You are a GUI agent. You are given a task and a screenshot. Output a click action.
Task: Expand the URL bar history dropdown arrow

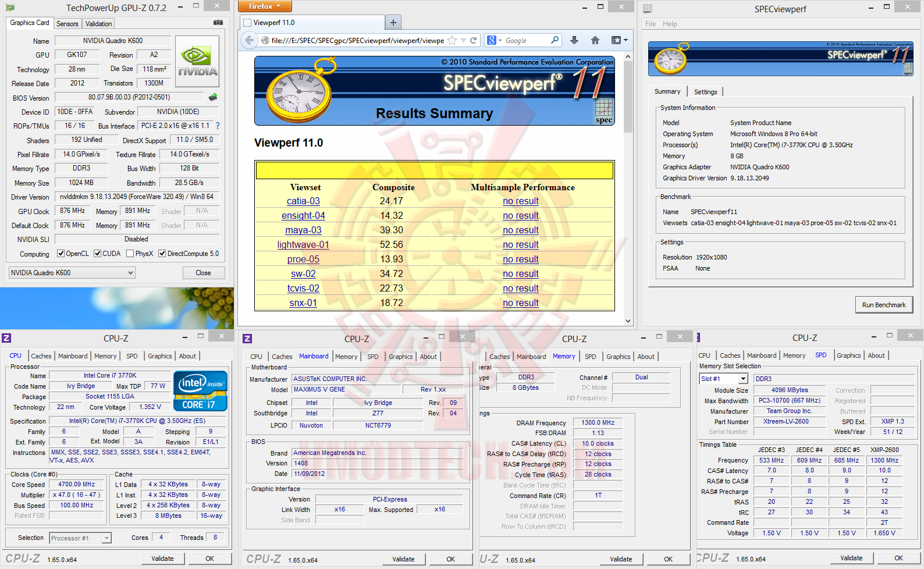(x=464, y=40)
